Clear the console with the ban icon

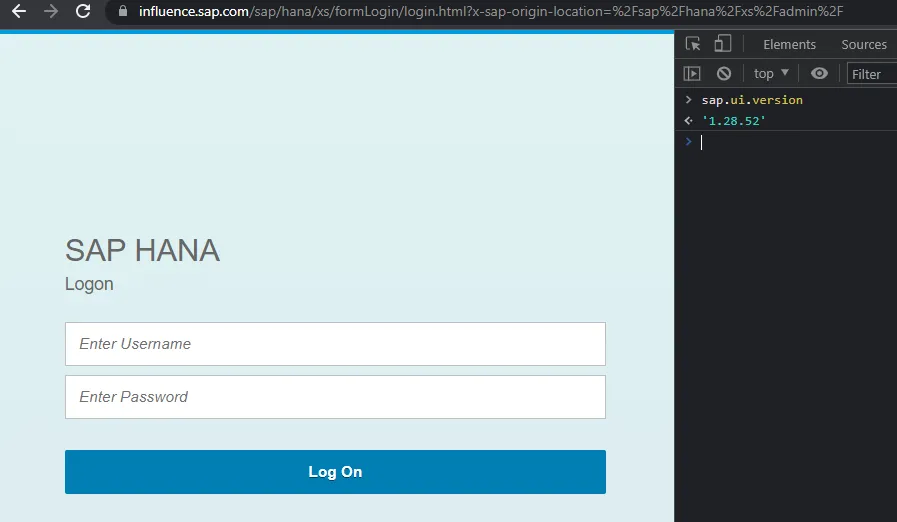(x=724, y=73)
